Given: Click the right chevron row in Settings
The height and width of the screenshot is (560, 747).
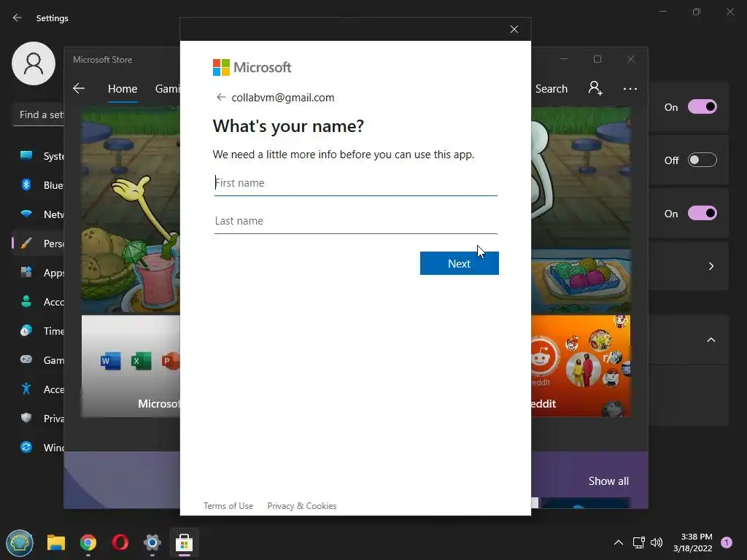Looking at the screenshot, I should click(689, 266).
